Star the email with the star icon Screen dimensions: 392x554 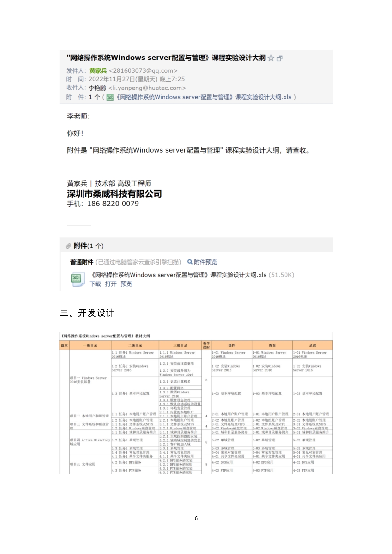[x=271, y=58]
